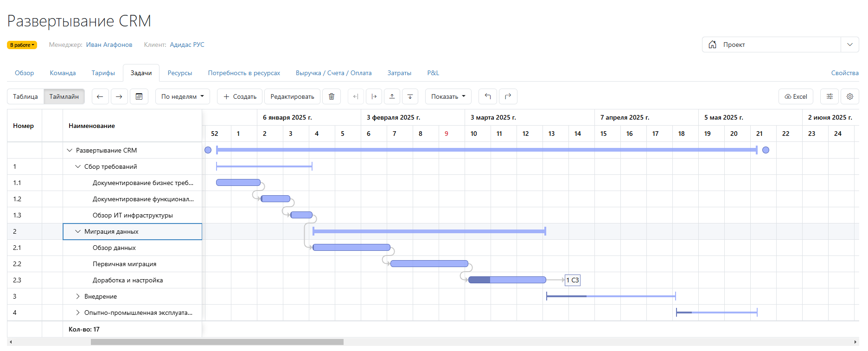Open the Ресурсы tab
Screen dimensions: 868x351
coord(180,73)
